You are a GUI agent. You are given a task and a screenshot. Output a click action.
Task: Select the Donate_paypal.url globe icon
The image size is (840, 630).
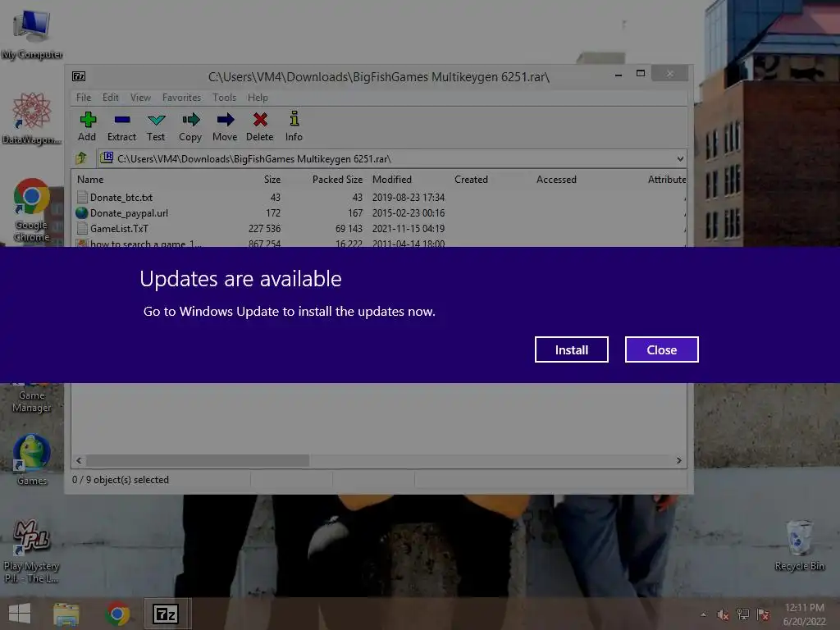click(x=81, y=212)
